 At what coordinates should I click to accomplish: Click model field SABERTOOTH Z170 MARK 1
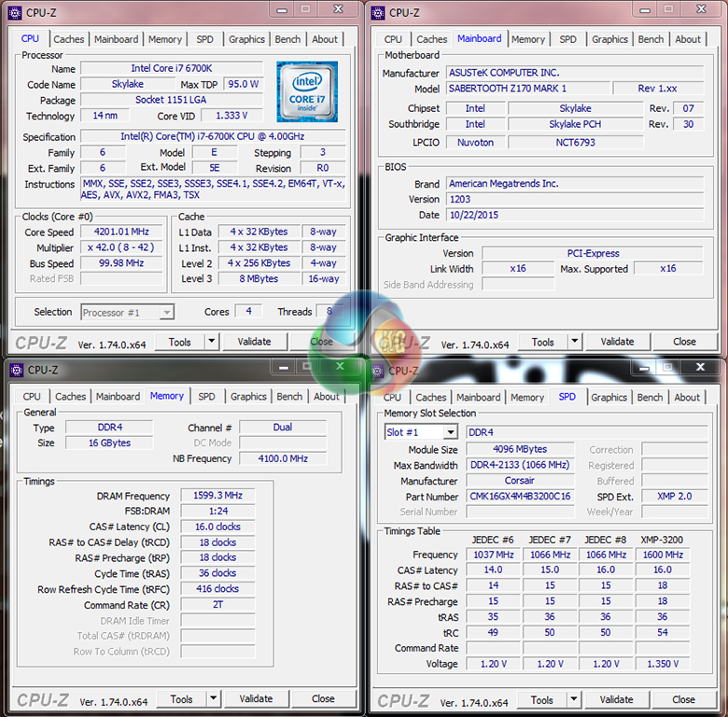pyautogui.click(x=528, y=89)
